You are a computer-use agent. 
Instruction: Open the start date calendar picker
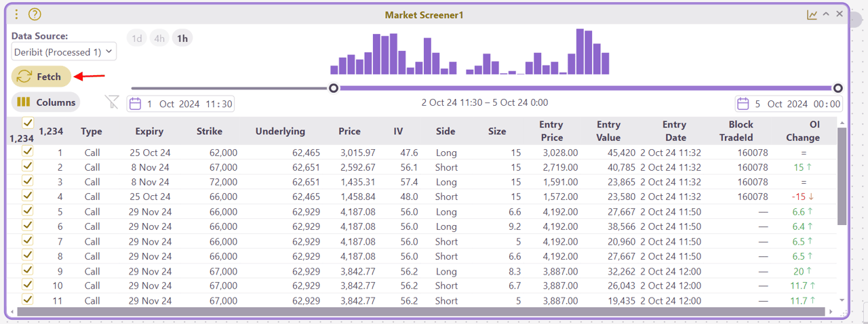pyautogui.click(x=135, y=104)
